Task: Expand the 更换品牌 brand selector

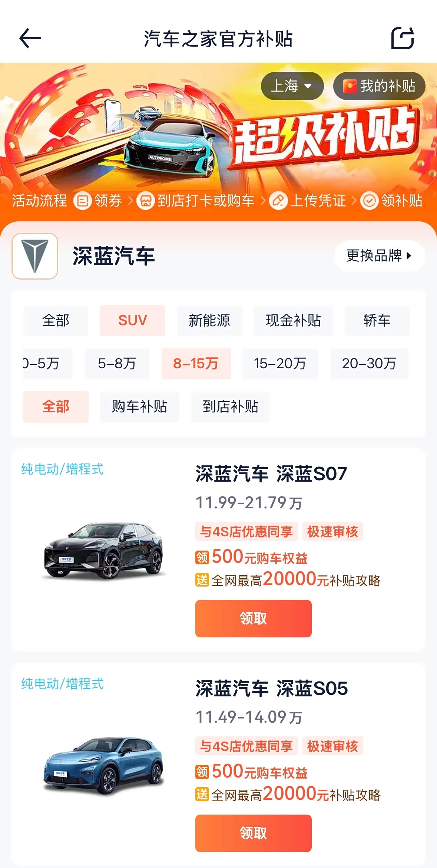Action: pyautogui.click(x=379, y=256)
